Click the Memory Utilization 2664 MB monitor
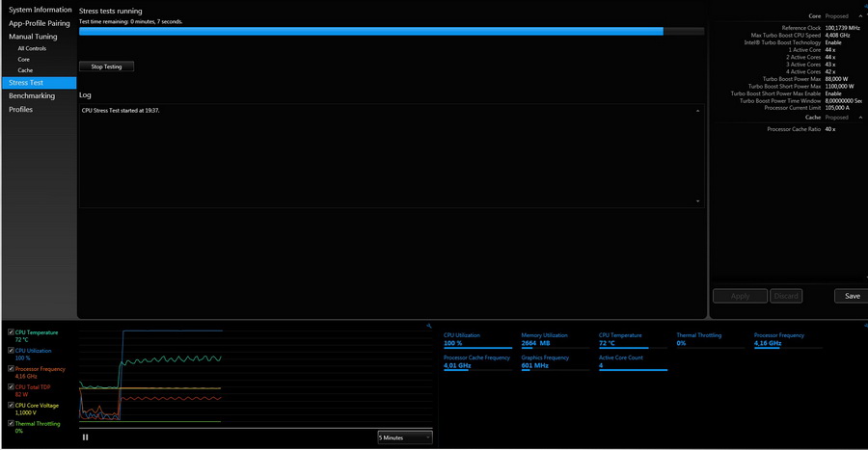This screenshot has width=868, height=450. pyautogui.click(x=556, y=340)
